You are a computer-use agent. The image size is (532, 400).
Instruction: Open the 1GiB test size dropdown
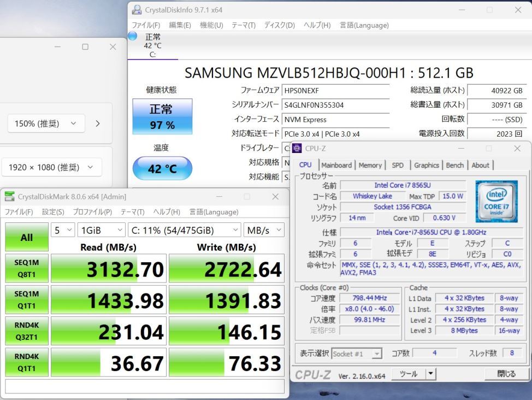(x=102, y=230)
